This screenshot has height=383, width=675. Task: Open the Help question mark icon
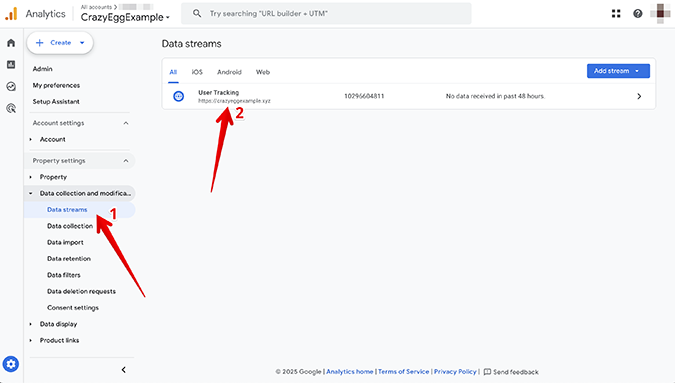(638, 14)
